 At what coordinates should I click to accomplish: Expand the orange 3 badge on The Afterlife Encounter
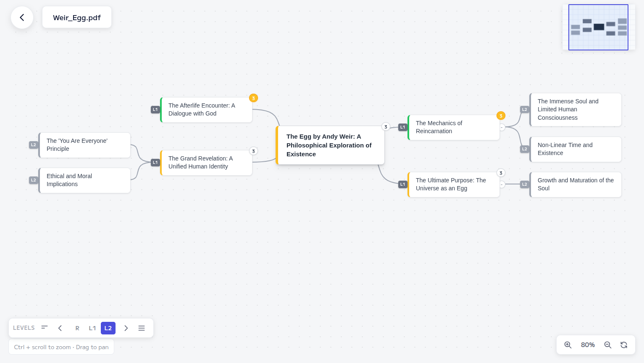(x=253, y=98)
